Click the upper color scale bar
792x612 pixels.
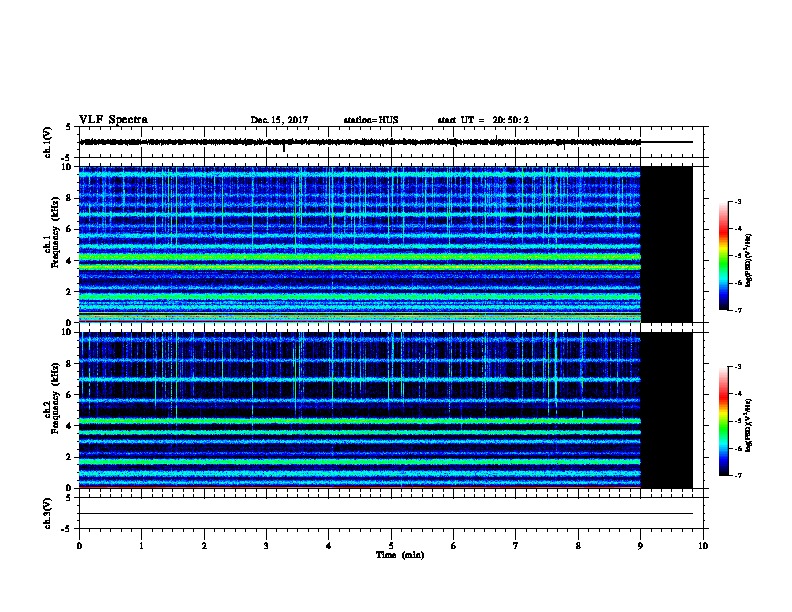[724, 256]
